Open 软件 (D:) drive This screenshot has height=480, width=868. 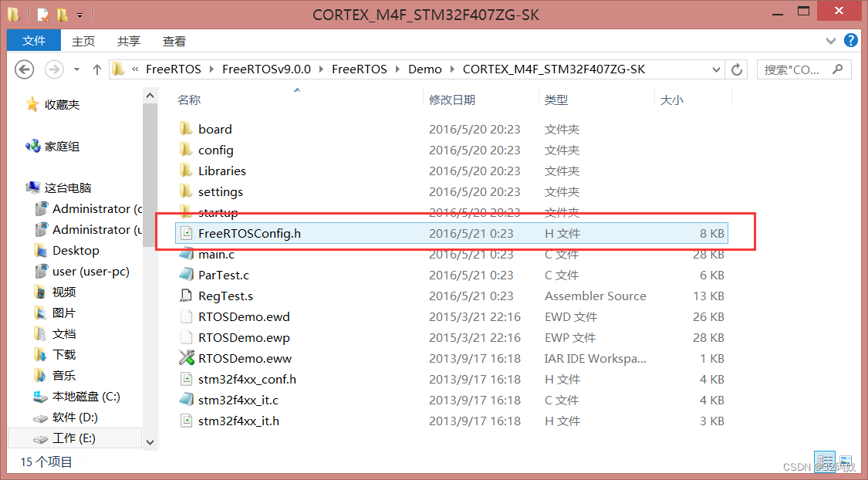75,417
